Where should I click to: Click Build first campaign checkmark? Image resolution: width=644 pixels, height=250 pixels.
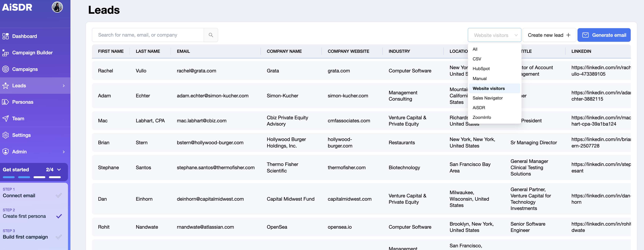pos(59,237)
